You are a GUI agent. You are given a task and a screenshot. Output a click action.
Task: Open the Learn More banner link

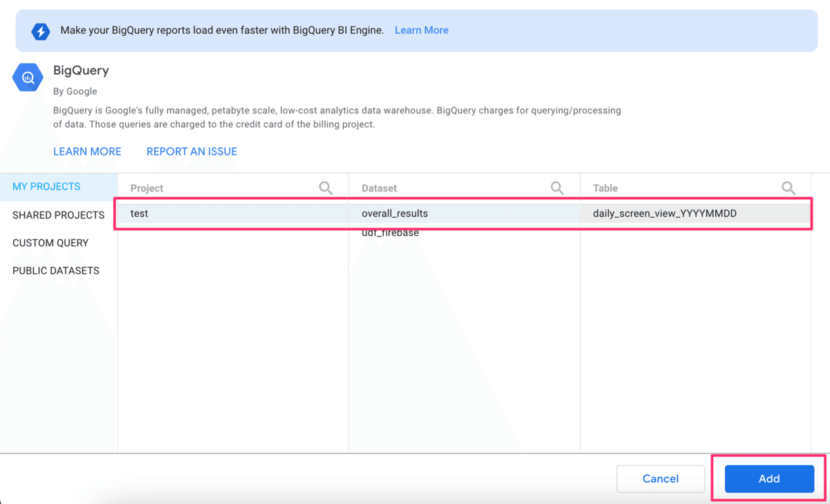421,30
